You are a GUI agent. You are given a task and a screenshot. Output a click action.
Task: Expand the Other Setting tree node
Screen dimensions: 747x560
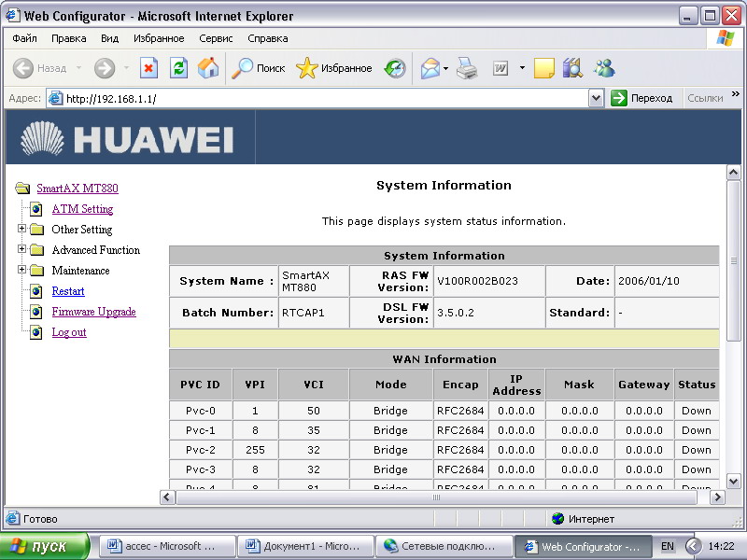click(x=21, y=229)
